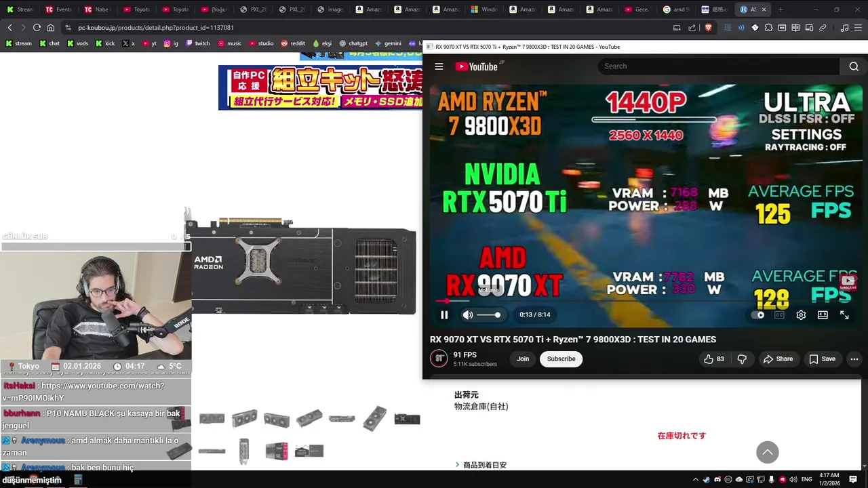Show hidden system tray icons
Image resolution: width=868 pixels, height=488 pixels.
695,479
